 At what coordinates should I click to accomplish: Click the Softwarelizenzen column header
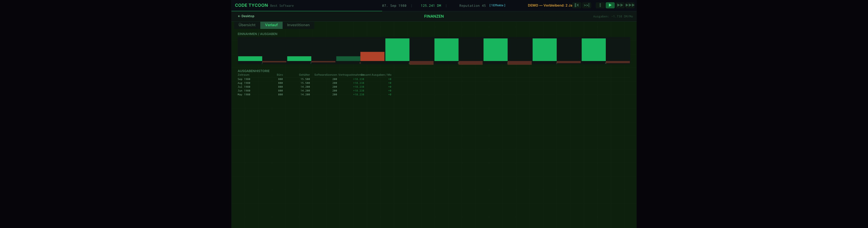click(x=325, y=75)
